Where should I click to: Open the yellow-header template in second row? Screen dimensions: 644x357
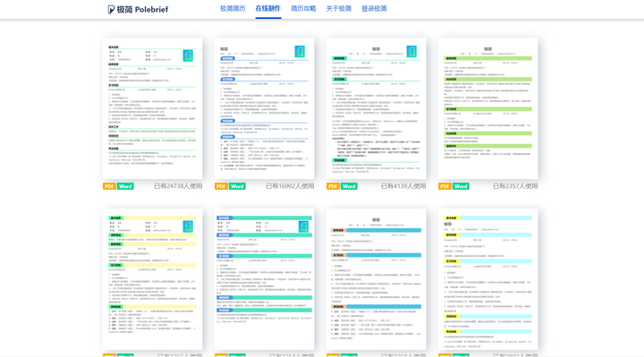(x=152, y=279)
